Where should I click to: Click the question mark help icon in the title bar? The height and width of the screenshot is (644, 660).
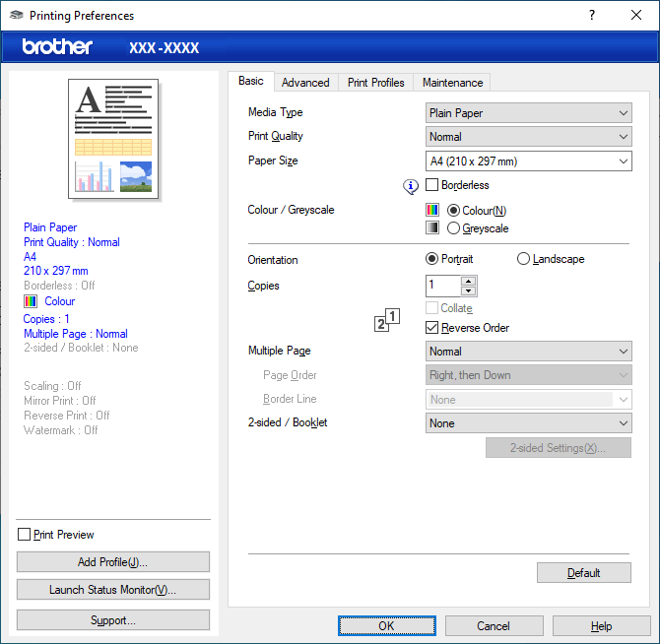point(592,15)
